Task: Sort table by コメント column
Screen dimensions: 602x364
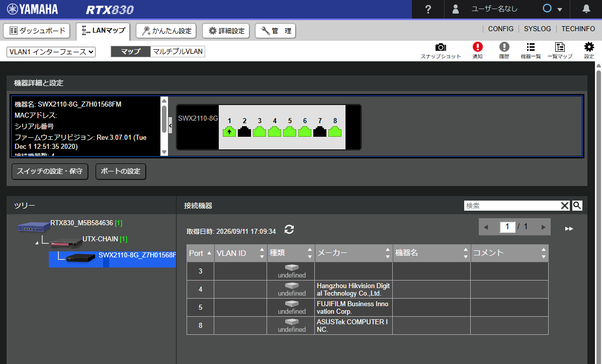Action: 510,253
